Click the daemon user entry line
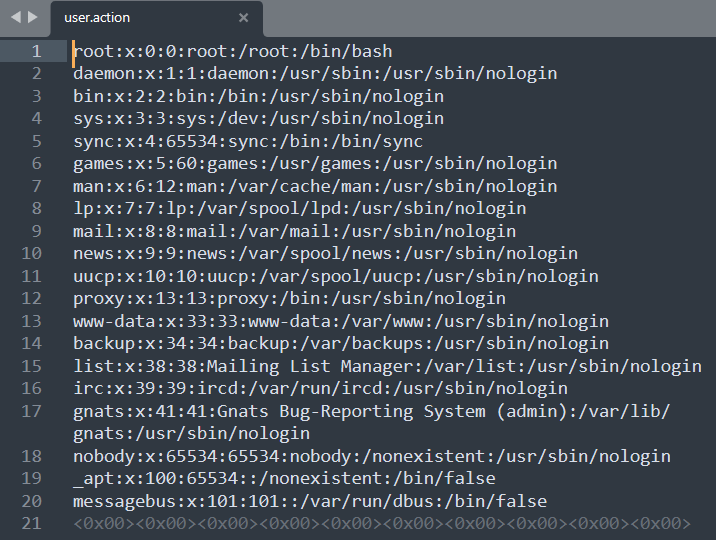 pyautogui.click(x=315, y=73)
